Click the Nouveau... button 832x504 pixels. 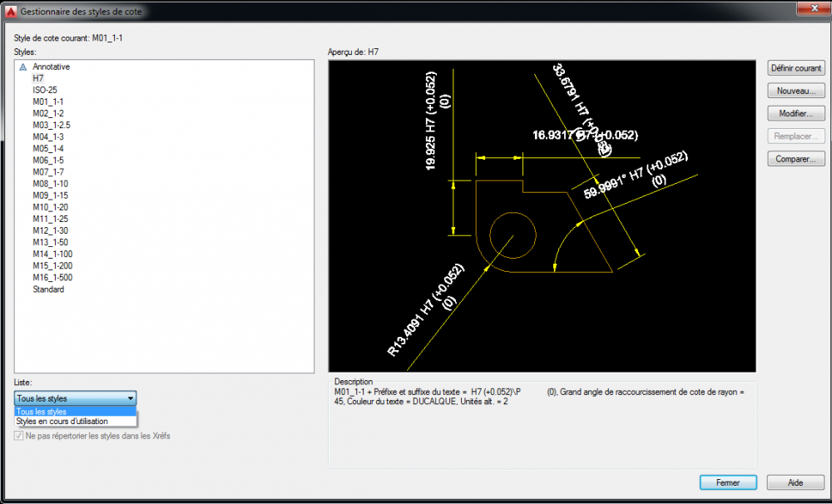click(796, 91)
